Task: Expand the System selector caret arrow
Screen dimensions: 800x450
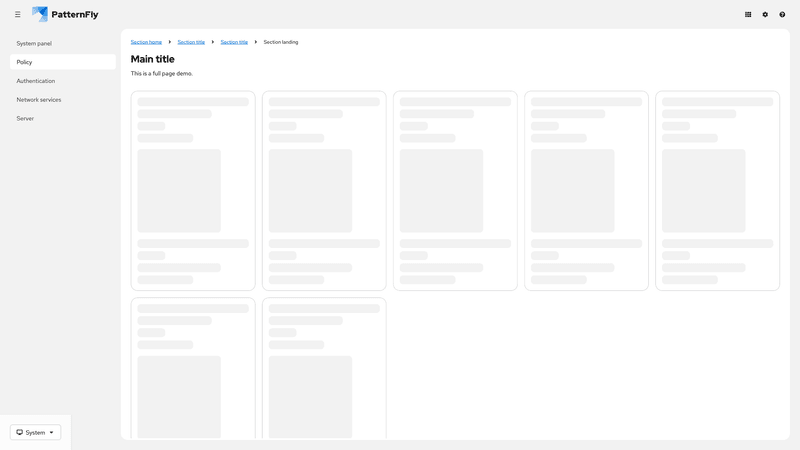Action: pyautogui.click(x=52, y=432)
